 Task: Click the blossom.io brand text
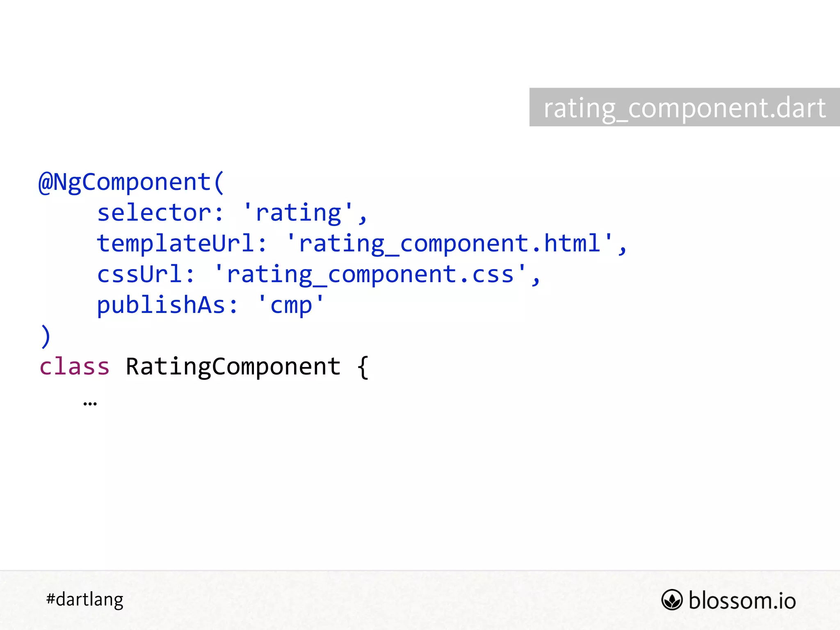(x=742, y=600)
